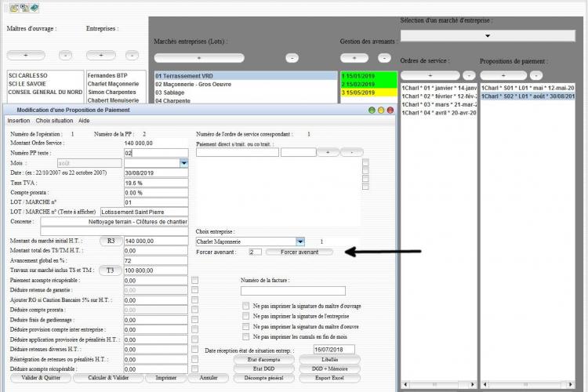Open the Choix situation menu
588x392 pixels.
(54, 121)
